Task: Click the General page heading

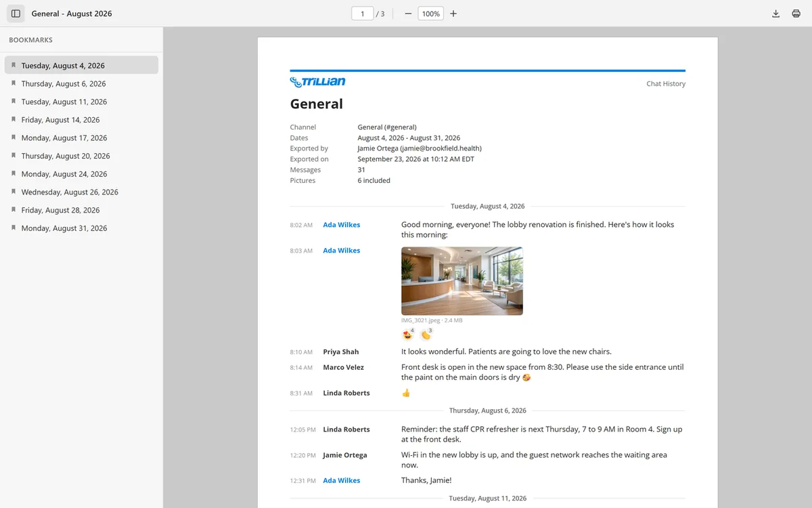Action: click(317, 104)
